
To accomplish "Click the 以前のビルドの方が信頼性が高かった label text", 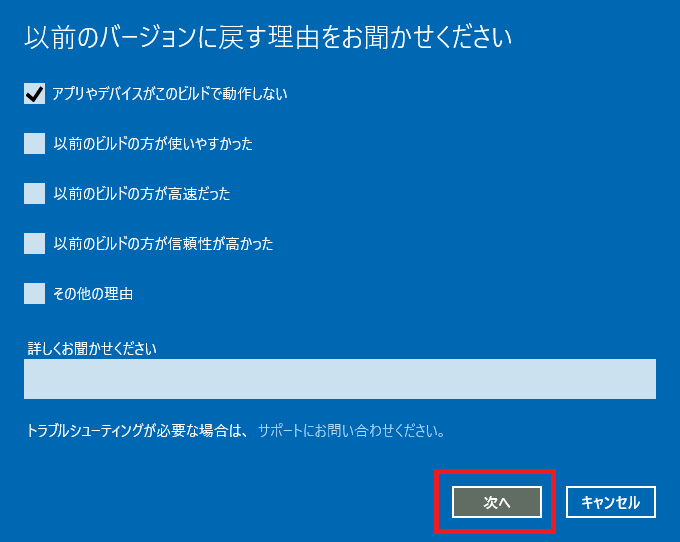I will coord(163,244).
